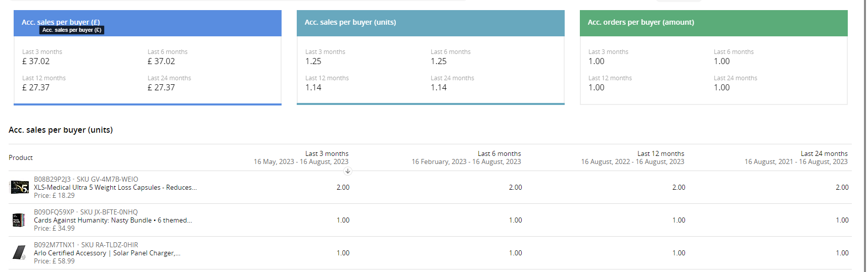Click the vertical scrollbar on the right edge
Screen dimensions: 868x272
(x=865, y=136)
